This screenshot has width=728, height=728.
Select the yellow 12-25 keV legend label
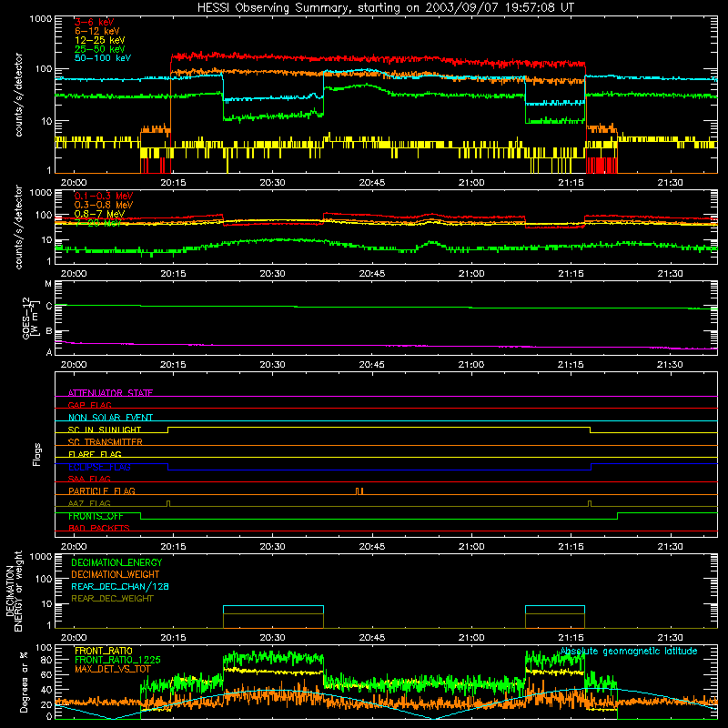[100, 40]
